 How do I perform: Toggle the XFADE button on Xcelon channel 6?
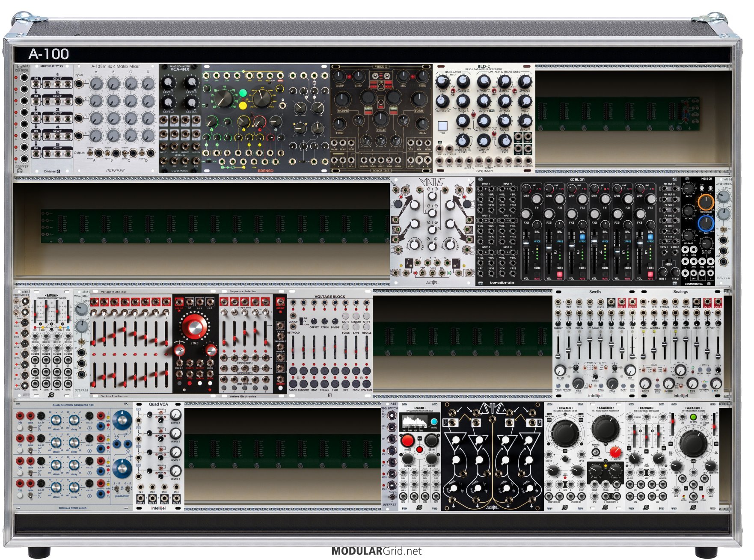(x=650, y=237)
